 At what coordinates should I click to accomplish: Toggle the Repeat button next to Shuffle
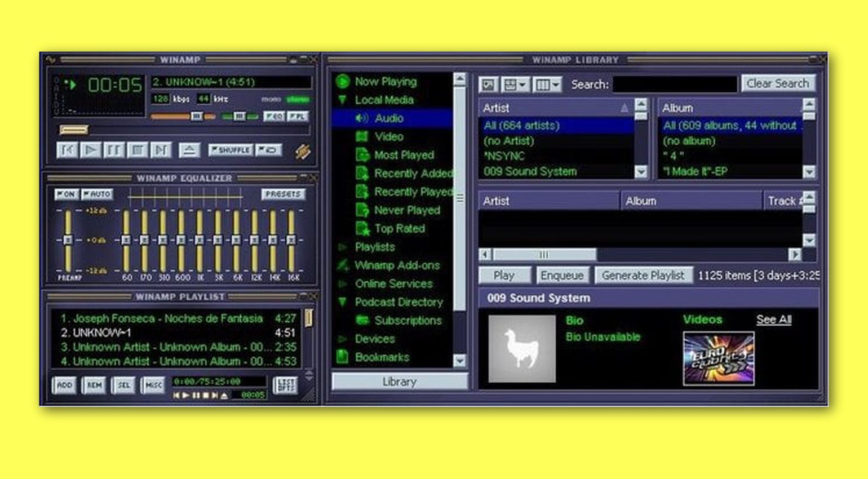(x=269, y=150)
